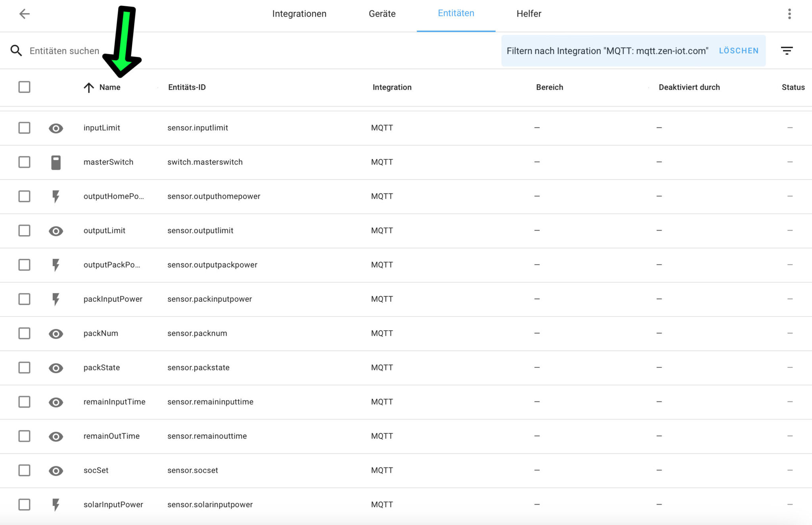812x525 pixels.
Task: Open the Helfer tab
Action: [529, 14]
